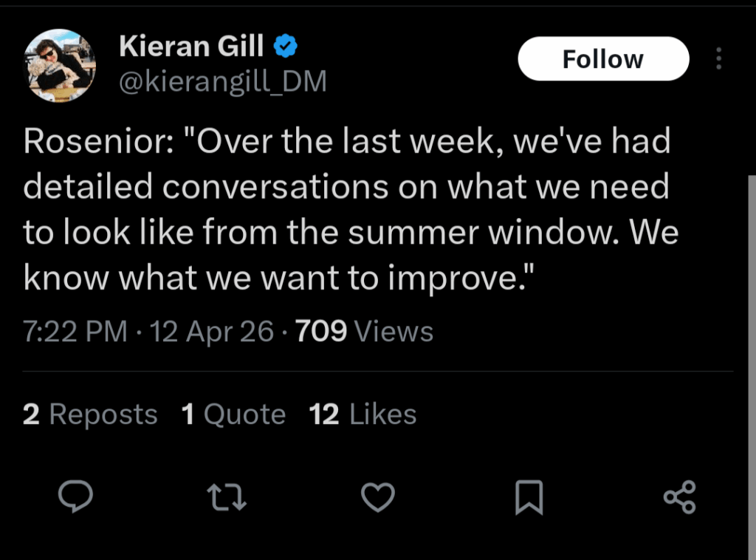The height and width of the screenshot is (560, 756).
Task: Click the 709 Views count
Action: pos(321,331)
